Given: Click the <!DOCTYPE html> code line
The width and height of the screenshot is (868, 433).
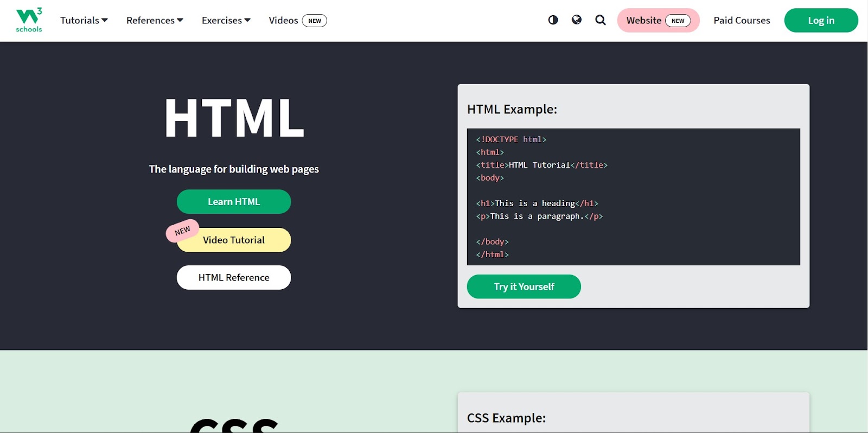Looking at the screenshot, I should tap(511, 139).
